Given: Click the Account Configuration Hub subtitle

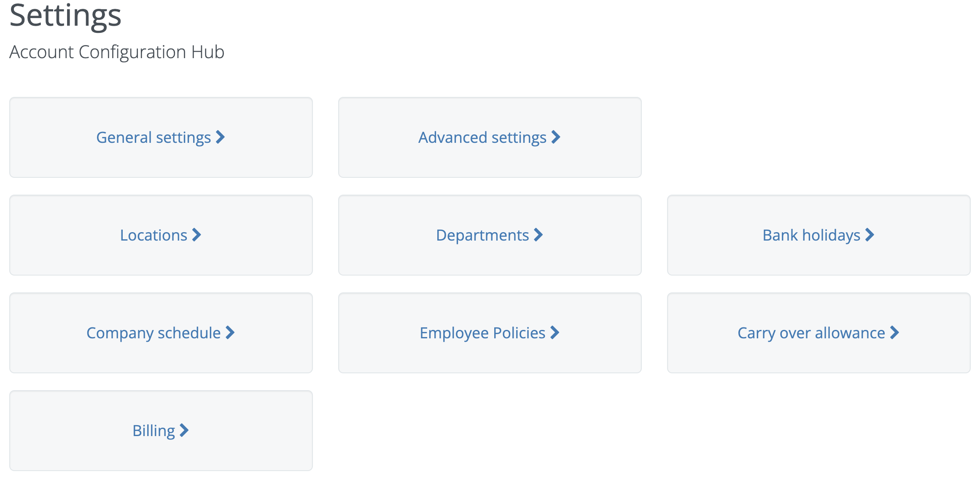Looking at the screenshot, I should pyautogui.click(x=117, y=52).
